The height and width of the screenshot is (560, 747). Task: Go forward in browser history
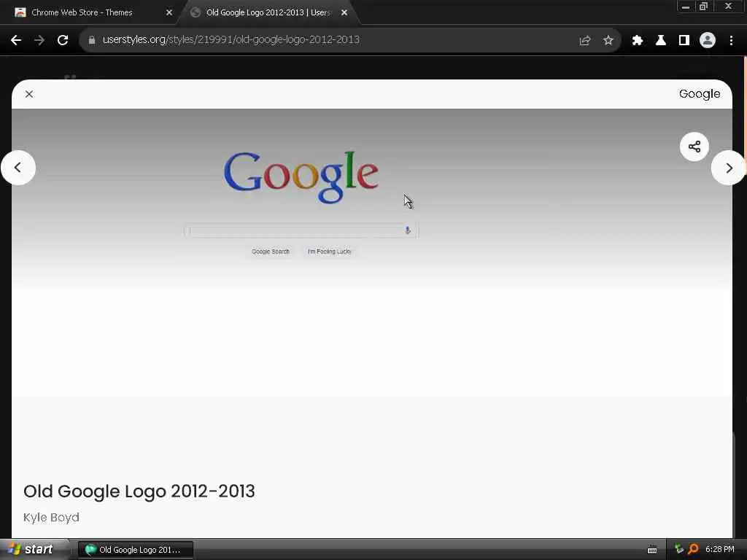pyautogui.click(x=39, y=41)
